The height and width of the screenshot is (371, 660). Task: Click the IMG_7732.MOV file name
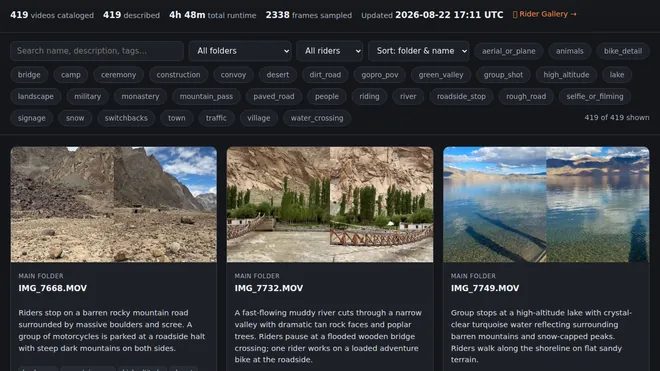(x=269, y=288)
